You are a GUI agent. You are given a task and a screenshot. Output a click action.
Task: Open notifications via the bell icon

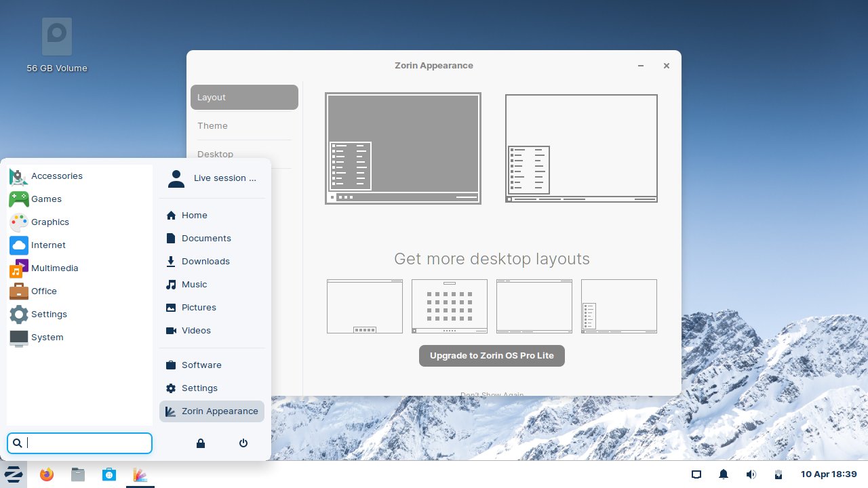click(x=724, y=474)
